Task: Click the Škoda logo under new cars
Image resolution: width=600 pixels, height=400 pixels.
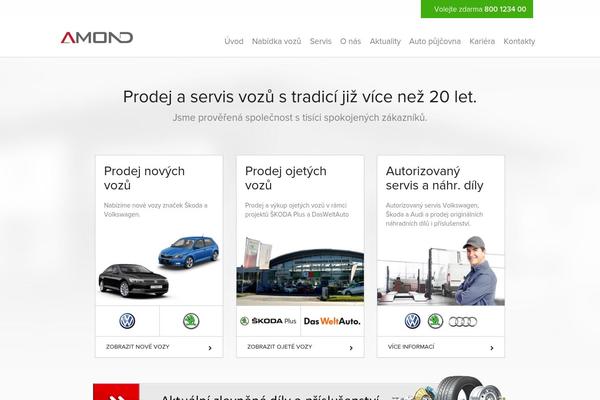Action: pyautogui.click(x=191, y=321)
